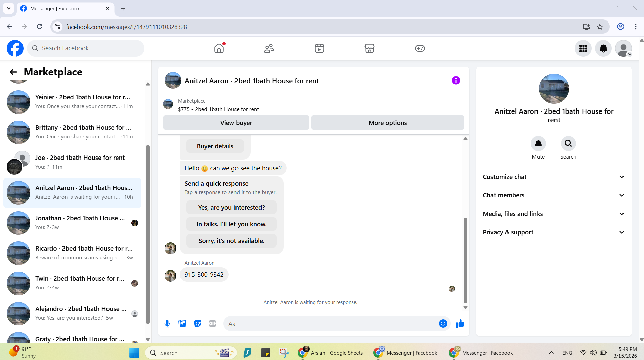This screenshot has width=644, height=360.
Task: Send quick reply 'Sorry, it's not available.'
Action: pos(231,241)
